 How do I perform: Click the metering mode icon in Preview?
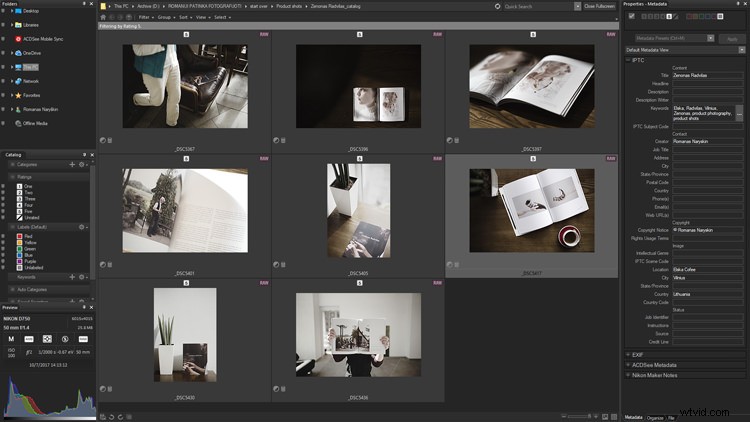pos(47,339)
